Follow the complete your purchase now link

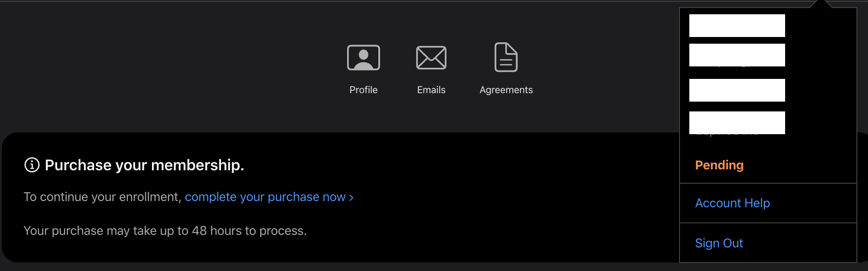(x=265, y=197)
